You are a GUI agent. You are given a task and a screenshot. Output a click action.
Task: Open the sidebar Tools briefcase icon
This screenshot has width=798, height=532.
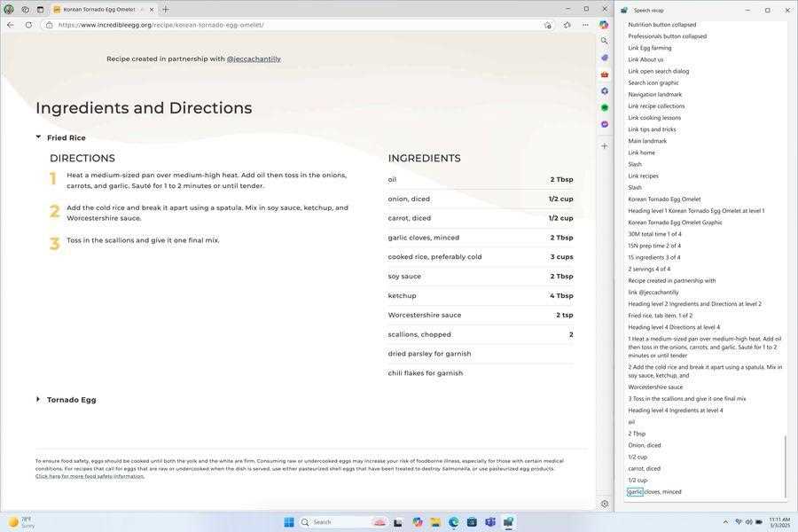(x=604, y=74)
